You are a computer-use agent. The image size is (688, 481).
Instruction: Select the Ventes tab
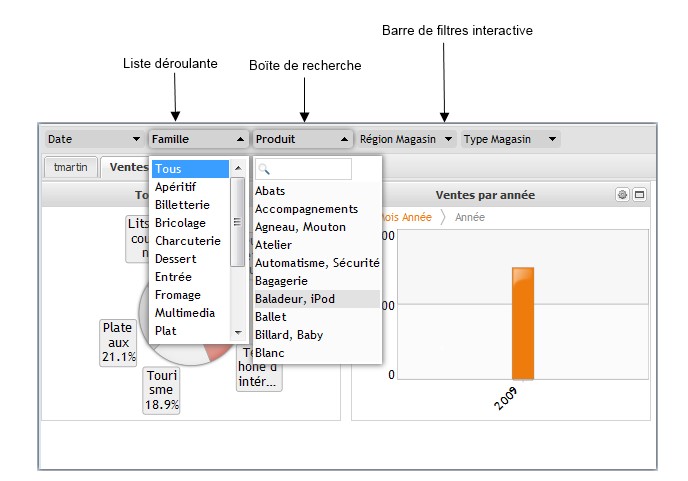pos(128,167)
